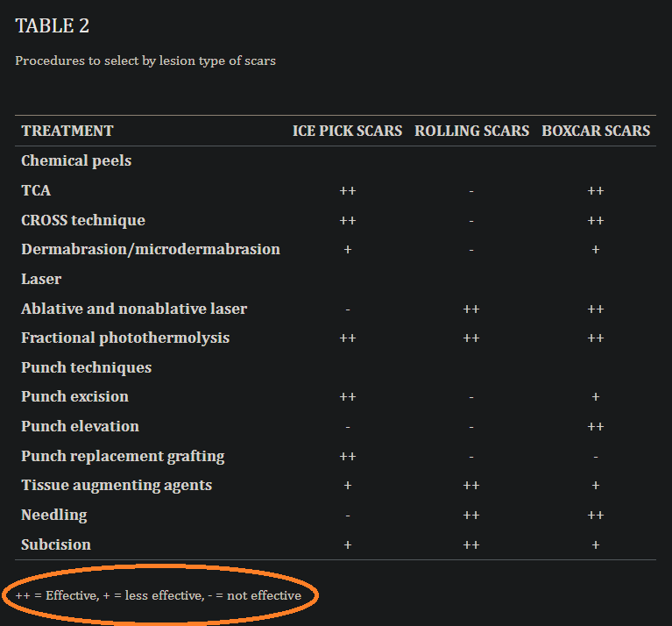This screenshot has height=626, width=672.
Task: Select the TCA treatment row label
Action: click(36, 190)
